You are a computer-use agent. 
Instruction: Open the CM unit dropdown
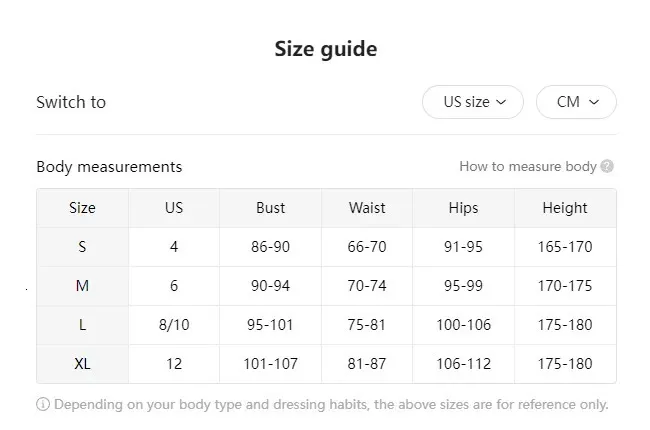point(576,102)
